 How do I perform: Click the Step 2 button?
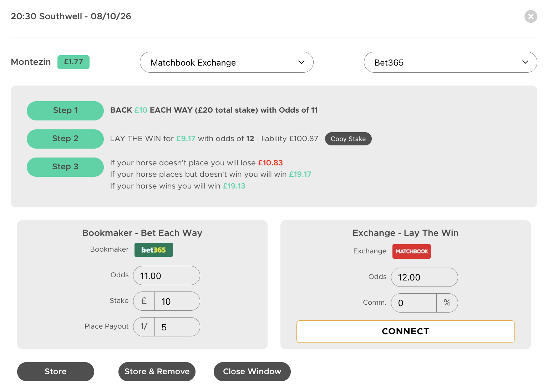tap(65, 139)
